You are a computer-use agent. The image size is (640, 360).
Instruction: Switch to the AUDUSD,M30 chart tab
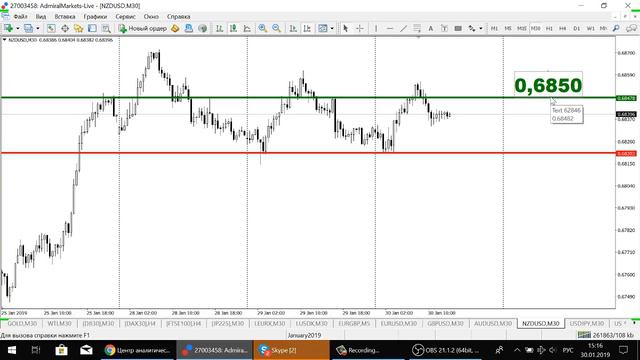coord(493,323)
